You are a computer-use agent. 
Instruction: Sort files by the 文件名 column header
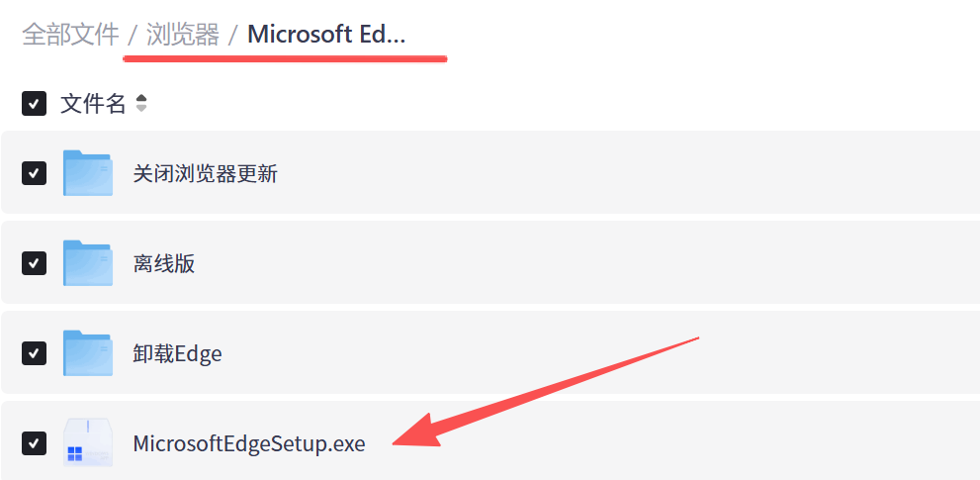coord(93,104)
